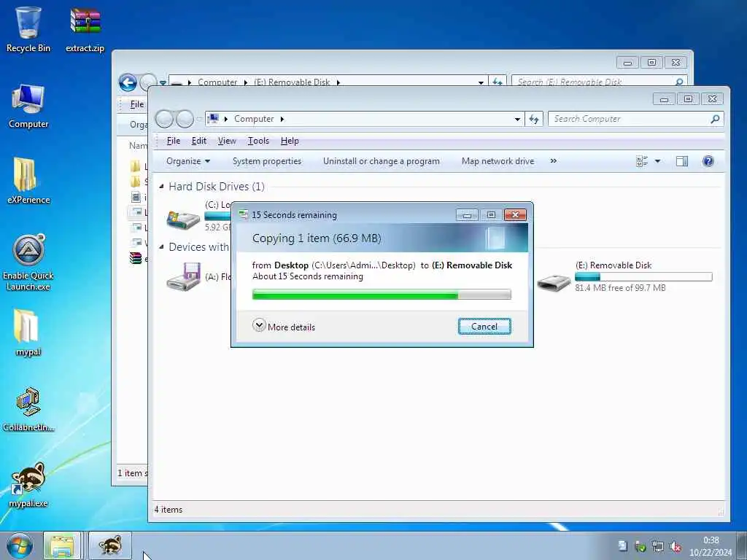Image resolution: width=747 pixels, height=560 pixels.
Task: Open the view options dropdown arrow
Action: tap(657, 161)
